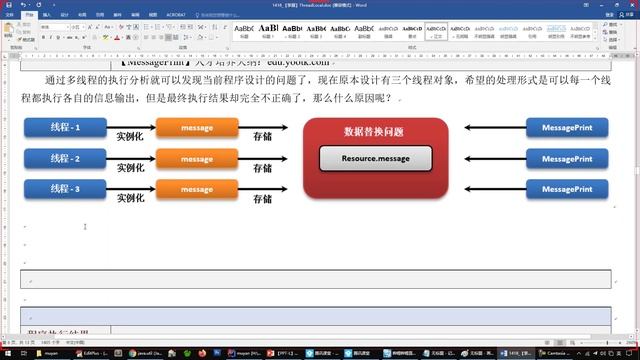The height and width of the screenshot is (360, 640).
Task: Sort the selected paragraphs
Action: click(215, 27)
